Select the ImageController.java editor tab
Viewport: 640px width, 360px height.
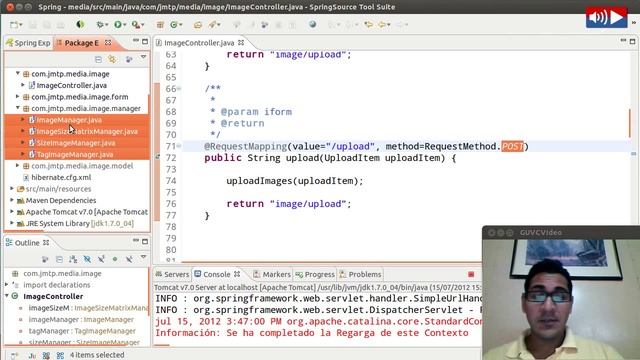coord(199,43)
